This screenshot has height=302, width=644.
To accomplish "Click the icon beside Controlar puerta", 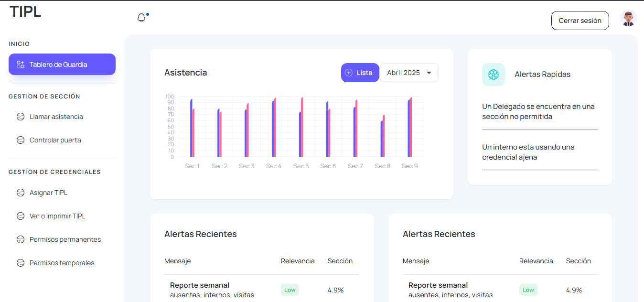I will tap(21, 140).
